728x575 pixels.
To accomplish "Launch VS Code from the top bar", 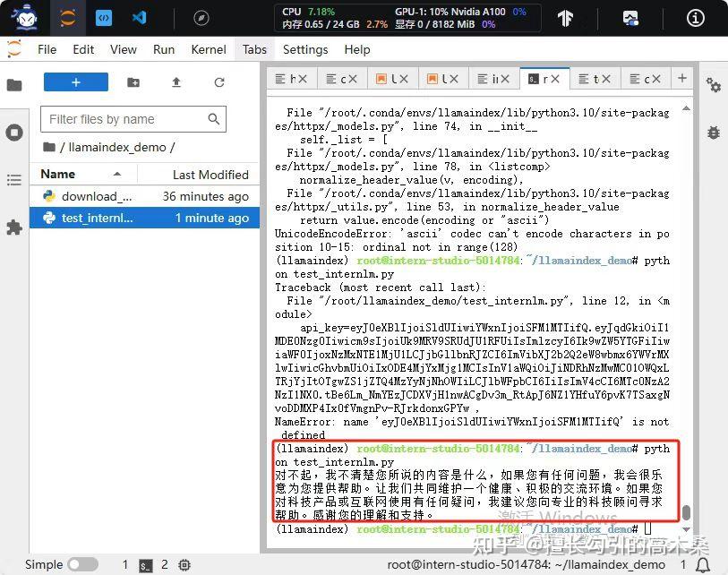I will click(140, 18).
